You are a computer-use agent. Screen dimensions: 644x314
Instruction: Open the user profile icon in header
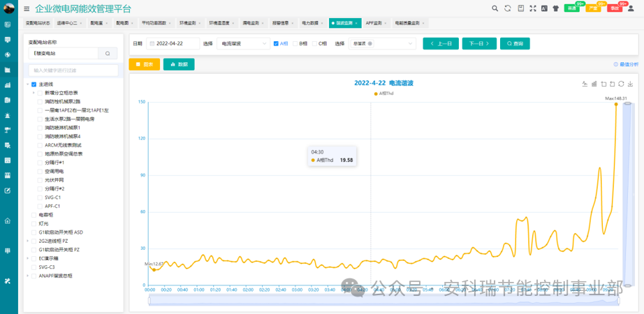(631, 8)
